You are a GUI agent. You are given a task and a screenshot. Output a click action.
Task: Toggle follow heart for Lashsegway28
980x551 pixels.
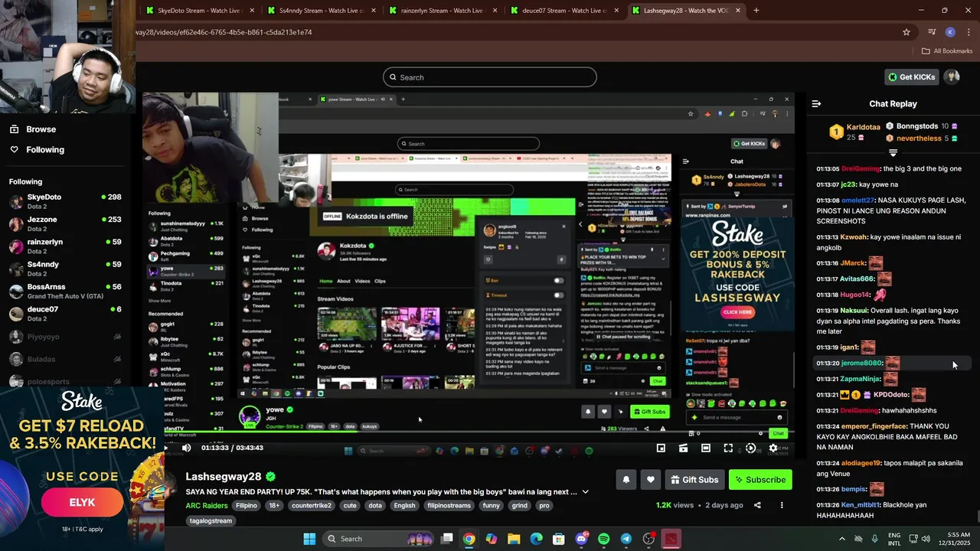click(x=650, y=480)
